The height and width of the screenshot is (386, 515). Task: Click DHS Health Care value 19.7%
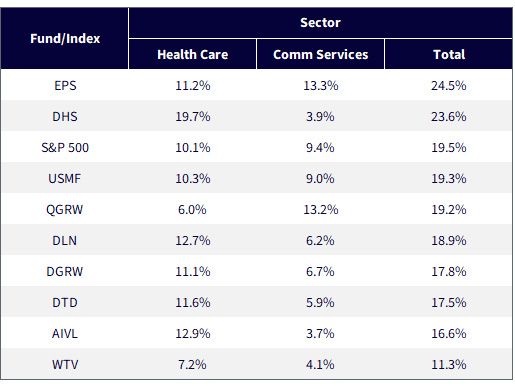[193, 117]
